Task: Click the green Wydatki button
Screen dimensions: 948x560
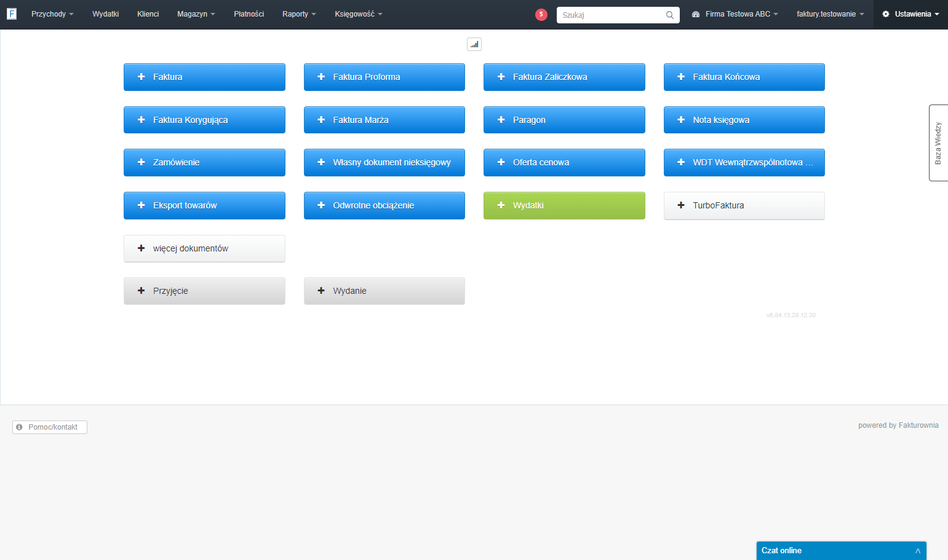Action: [x=564, y=205]
